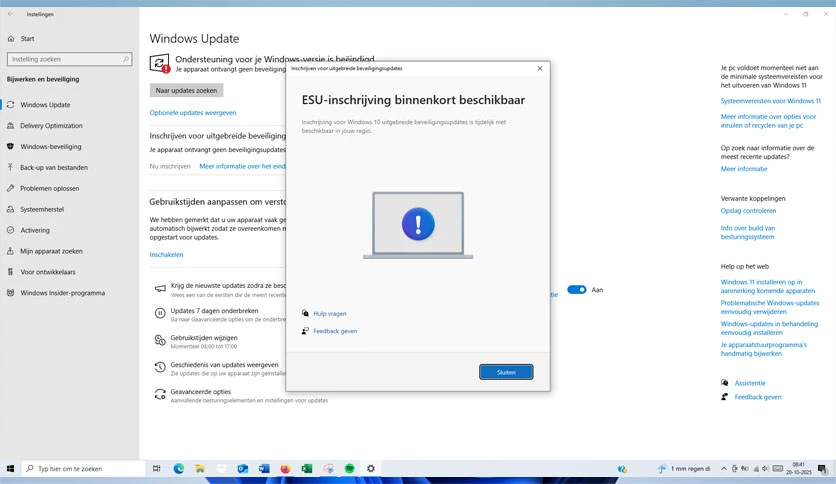Click the taskbar search box Typ hier om te zoeken
This screenshot has height=484, width=836.
[x=84, y=469]
